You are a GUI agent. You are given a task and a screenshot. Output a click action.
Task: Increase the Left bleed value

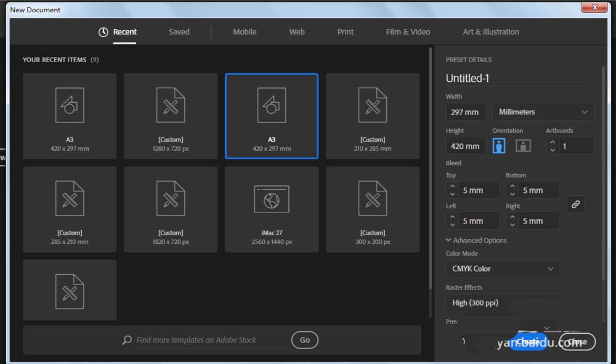point(452,217)
